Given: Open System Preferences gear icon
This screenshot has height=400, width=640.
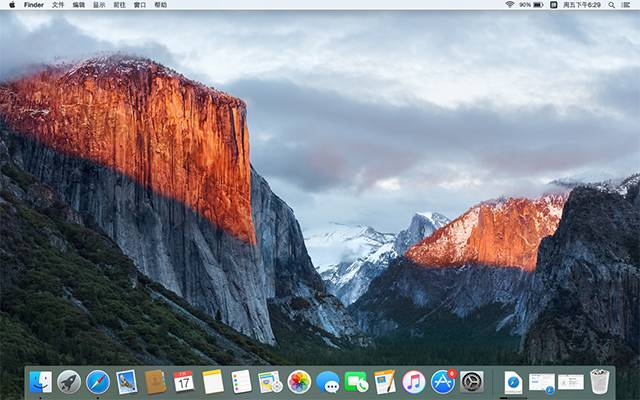Looking at the screenshot, I should click(472, 381).
